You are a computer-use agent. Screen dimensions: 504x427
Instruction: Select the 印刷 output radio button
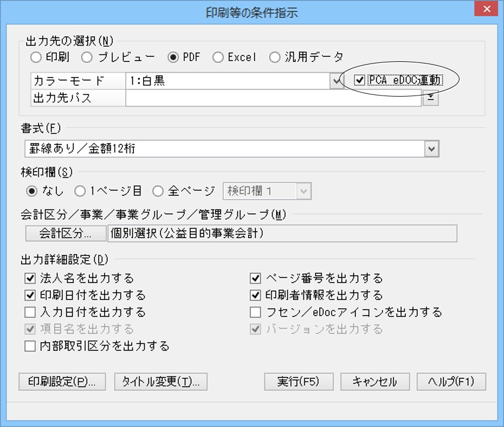36,57
